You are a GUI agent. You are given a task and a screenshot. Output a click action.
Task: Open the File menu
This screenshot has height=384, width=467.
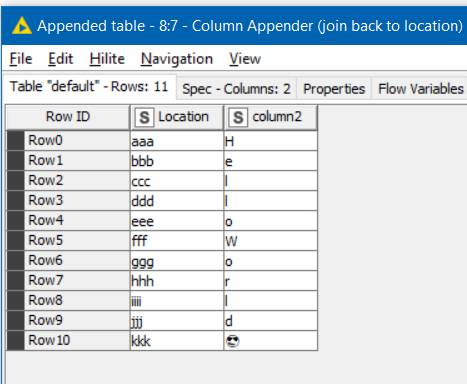tap(21, 59)
